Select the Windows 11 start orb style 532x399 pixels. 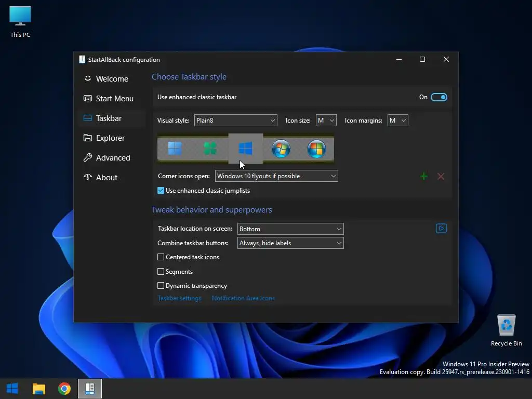pyautogui.click(x=175, y=149)
